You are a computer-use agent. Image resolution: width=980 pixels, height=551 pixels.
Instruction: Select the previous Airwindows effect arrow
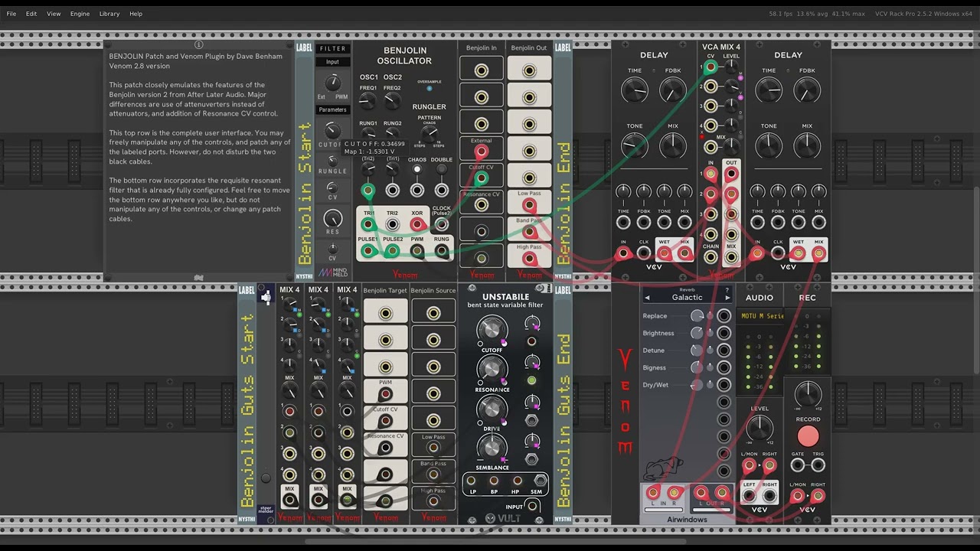point(647,298)
